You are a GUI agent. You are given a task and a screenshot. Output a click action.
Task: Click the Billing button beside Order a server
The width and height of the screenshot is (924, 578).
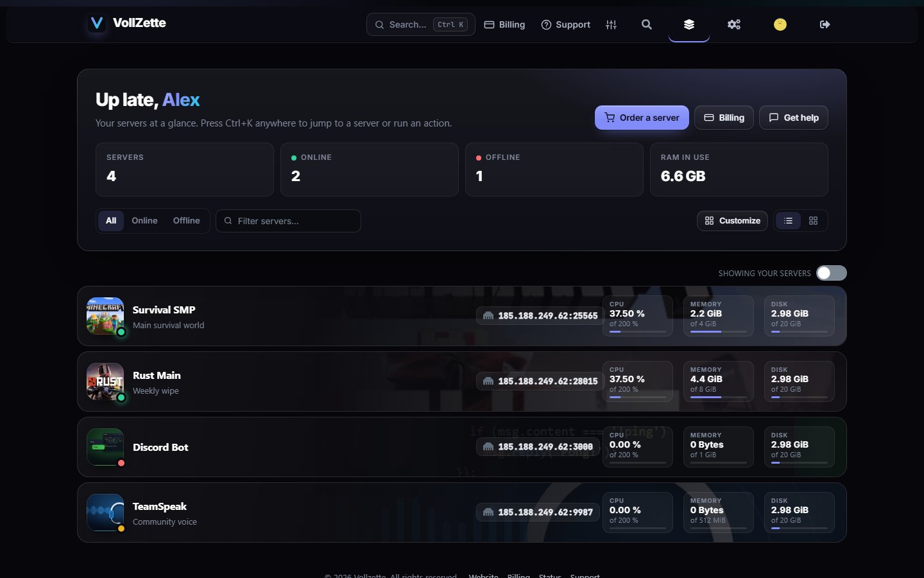[x=724, y=118]
